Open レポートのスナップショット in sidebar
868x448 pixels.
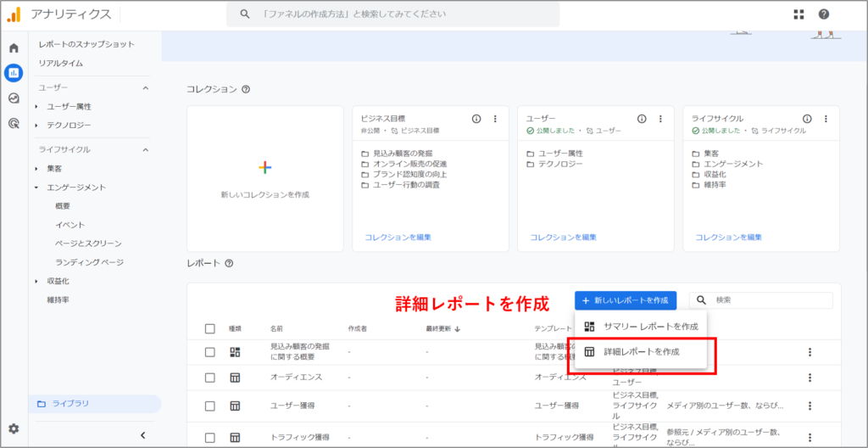86,44
